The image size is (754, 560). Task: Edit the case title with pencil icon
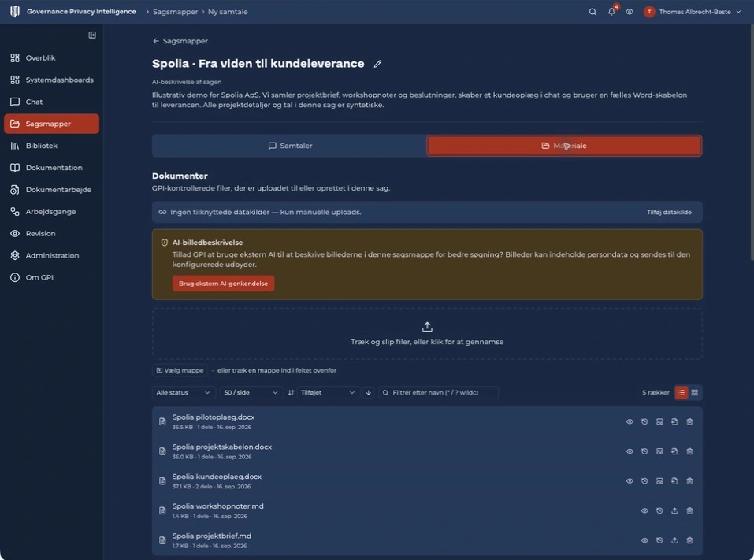[x=378, y=64]
